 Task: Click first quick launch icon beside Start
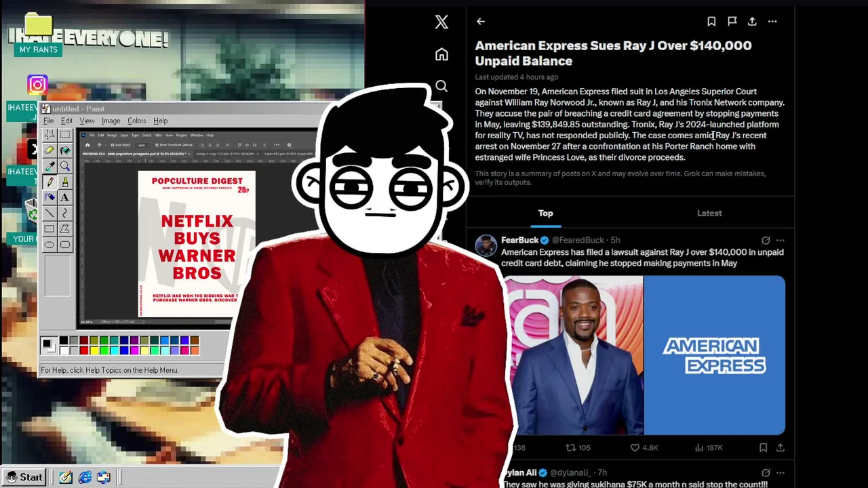point(65,478)
